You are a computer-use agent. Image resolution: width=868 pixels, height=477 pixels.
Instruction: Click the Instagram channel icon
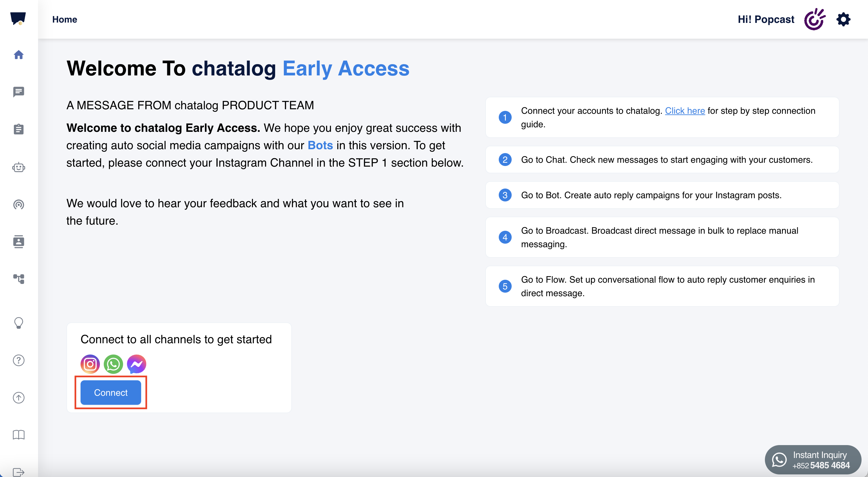[x=90, y=364]
